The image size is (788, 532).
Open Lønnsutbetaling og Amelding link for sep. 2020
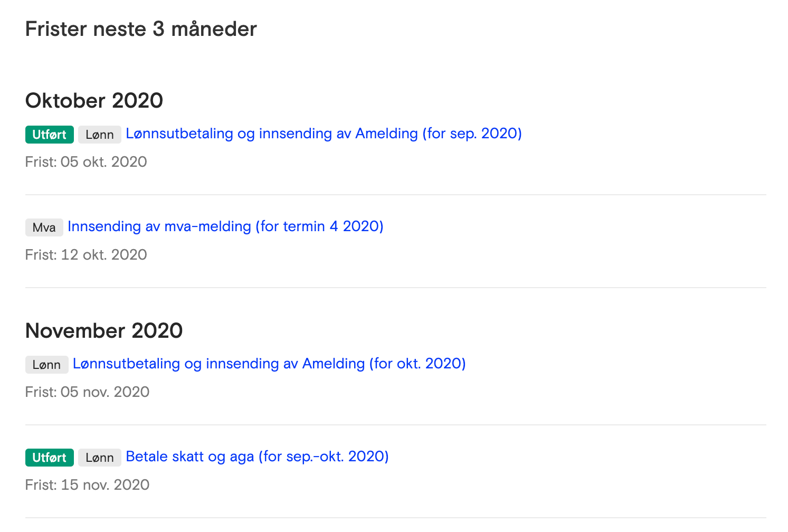click(x=324, y=134)
